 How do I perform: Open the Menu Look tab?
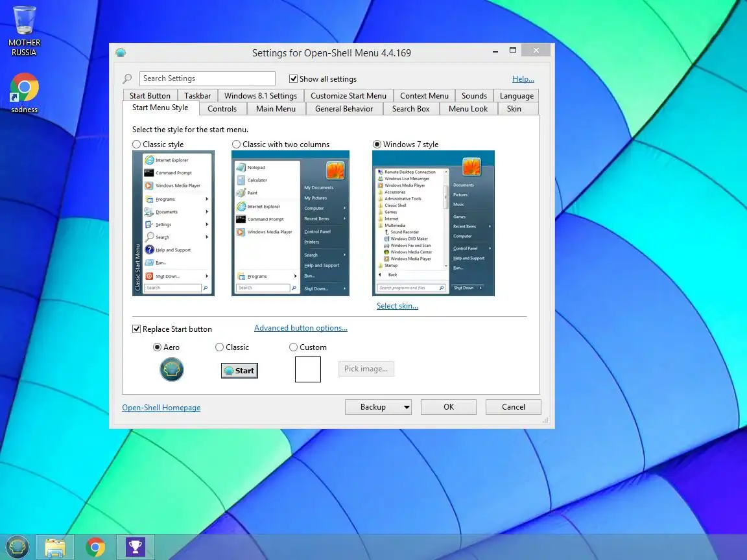(x=468, y=109)
